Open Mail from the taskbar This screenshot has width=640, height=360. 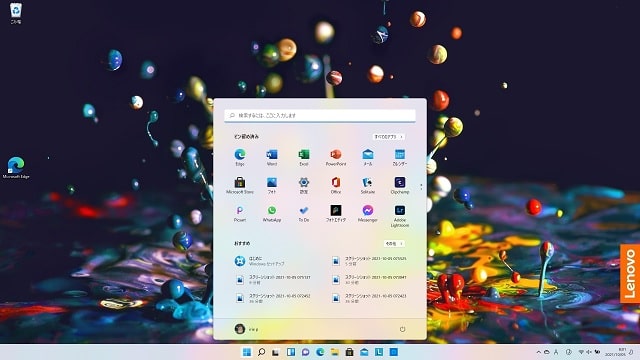click(x=364, y=352)
